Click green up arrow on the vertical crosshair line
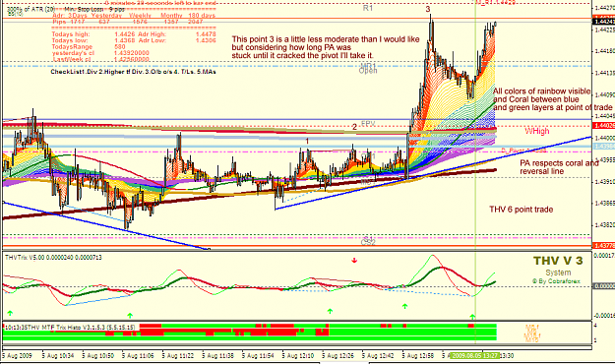 tap(472, 316)
